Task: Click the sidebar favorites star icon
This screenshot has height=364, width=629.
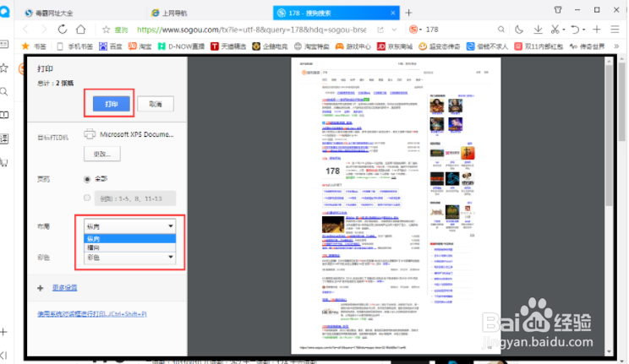Action: [4, 68]
